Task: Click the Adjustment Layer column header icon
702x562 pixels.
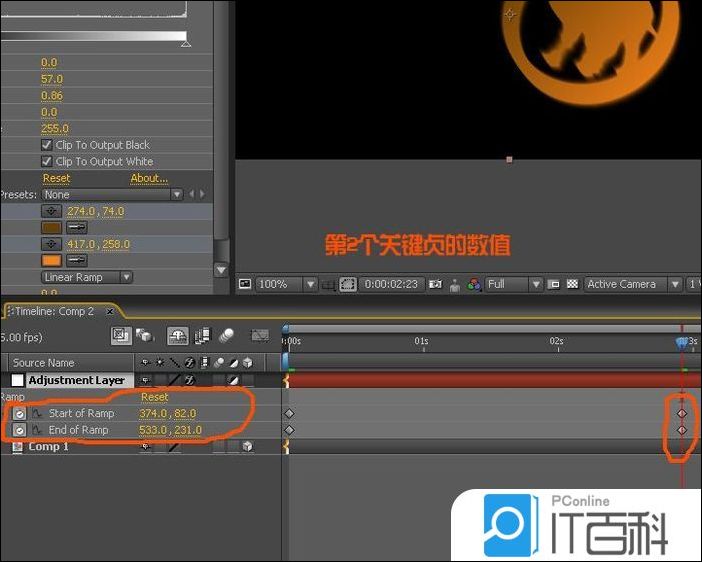Action: (233, 362)
